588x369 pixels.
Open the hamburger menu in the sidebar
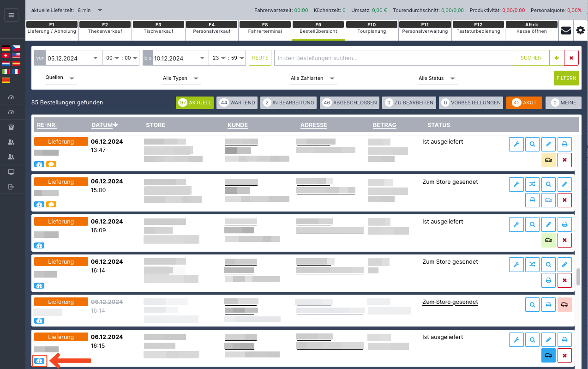(12, 15)
